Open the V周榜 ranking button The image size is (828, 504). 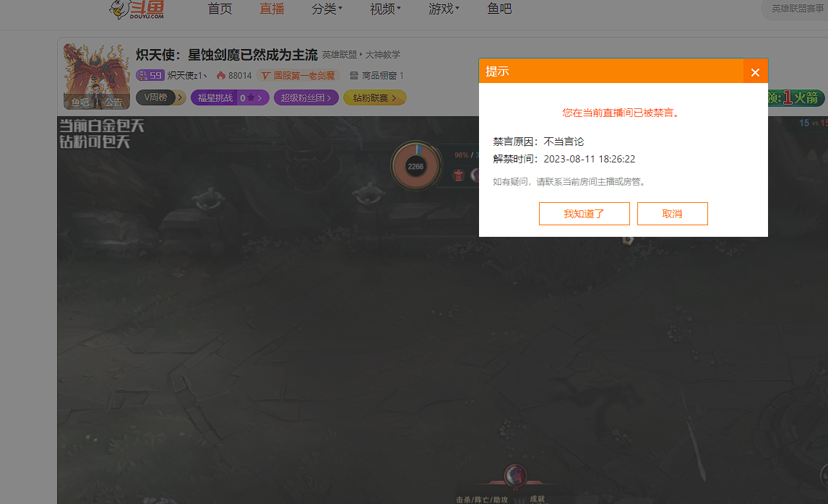pos(160,97)
